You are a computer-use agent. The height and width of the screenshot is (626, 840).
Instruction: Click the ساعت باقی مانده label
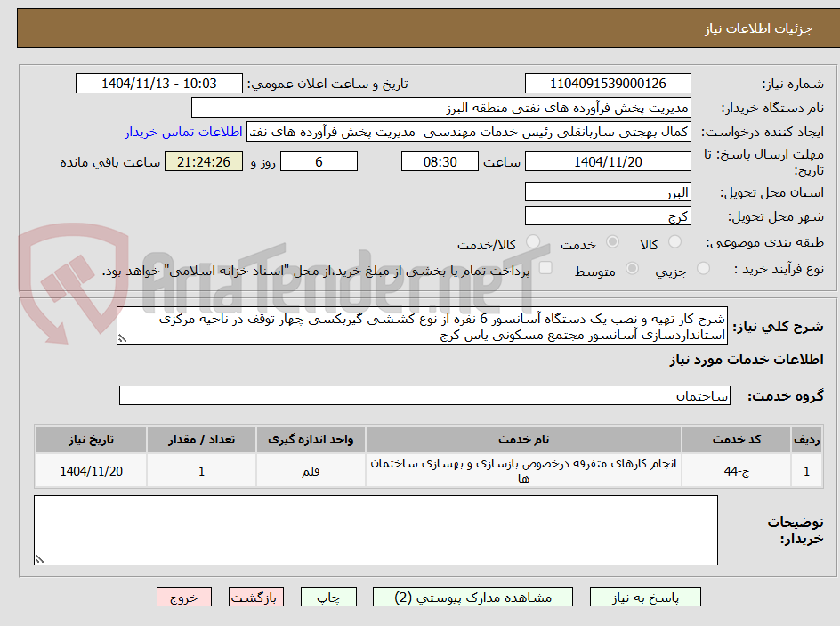(109, 162)
